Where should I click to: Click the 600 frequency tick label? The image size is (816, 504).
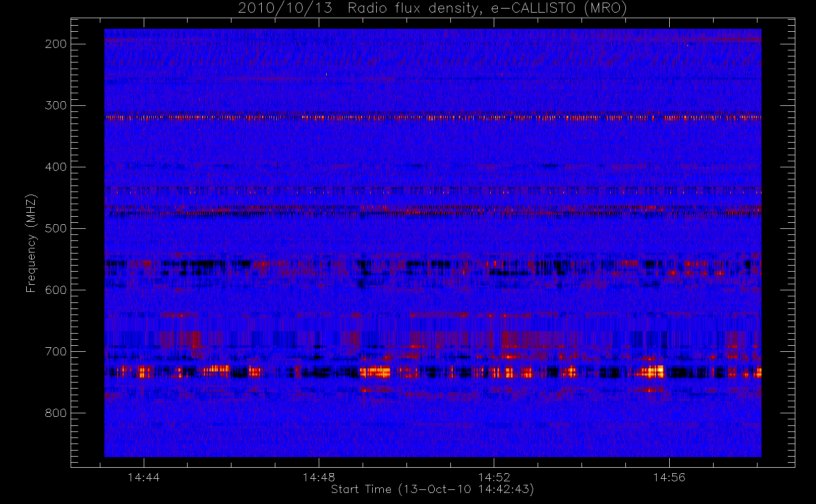[55, 290]
